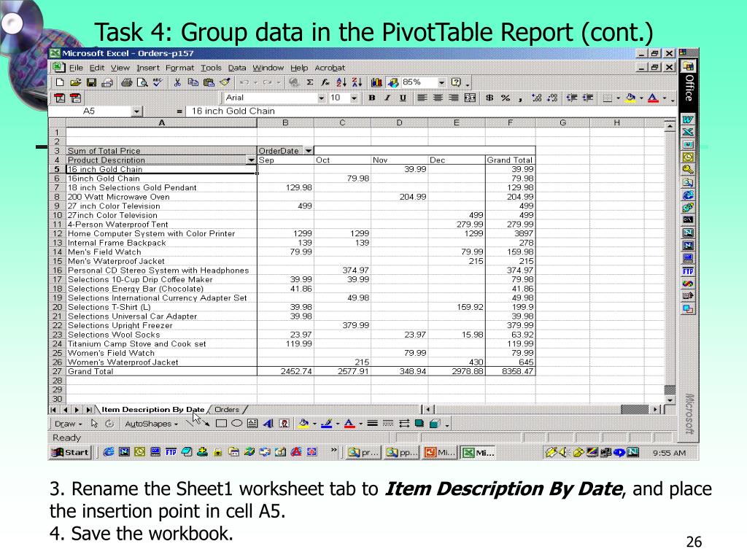Screen dimensions: 747x560
Task: Open the Font size dropdown
Action: click(354, 98)
